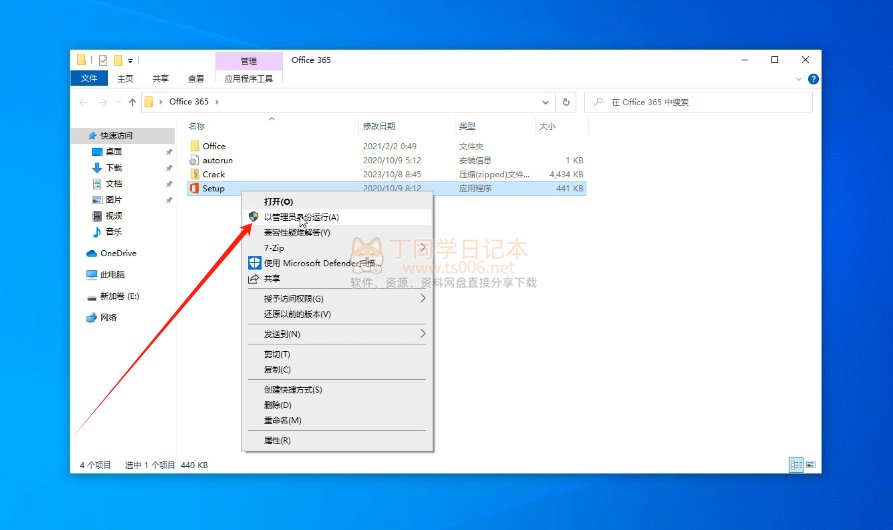Expand the ribbon with the chevron

(798, 79)
